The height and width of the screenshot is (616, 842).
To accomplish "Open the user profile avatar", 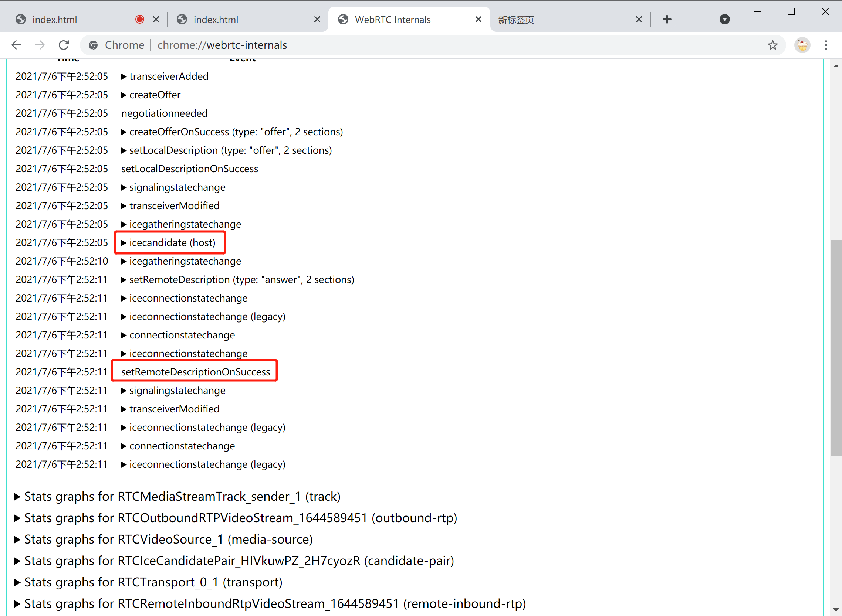I will click(x=802, y=45).
